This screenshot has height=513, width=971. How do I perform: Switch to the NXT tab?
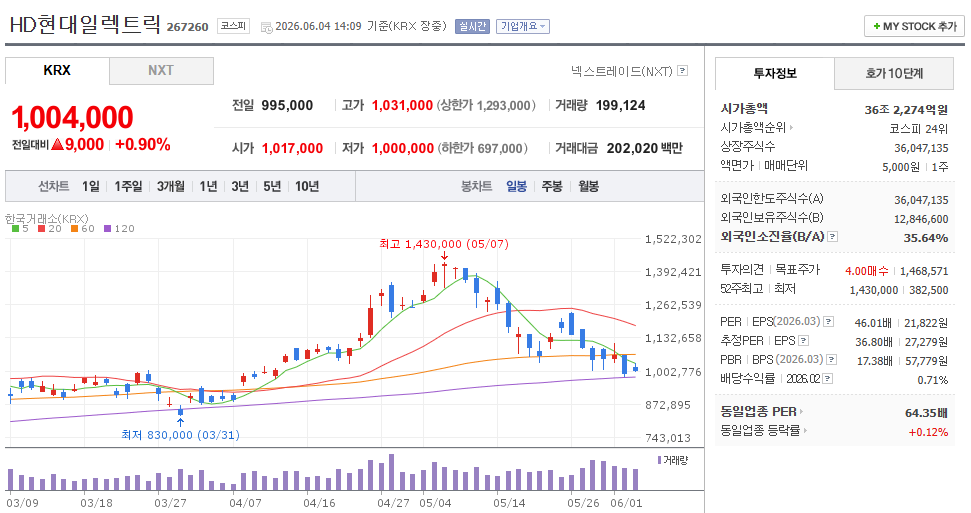coord(161,71)
